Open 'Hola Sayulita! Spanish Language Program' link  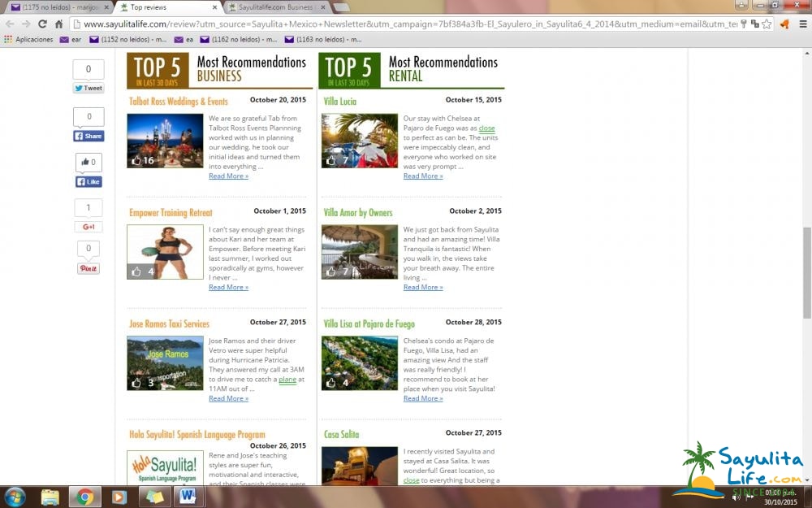click(x=197, y=434)
